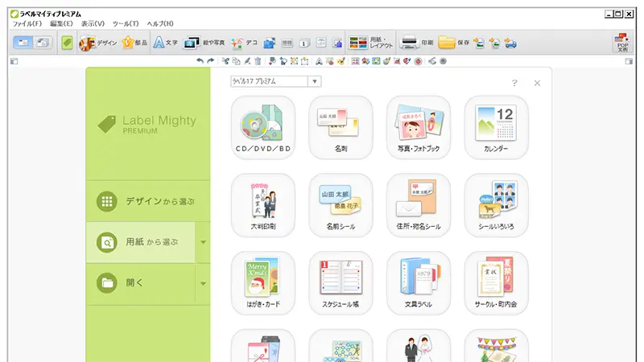Click the disc export icon beside 保存
The width and height of the screenshot is (644, 362).
click(495, 43)
